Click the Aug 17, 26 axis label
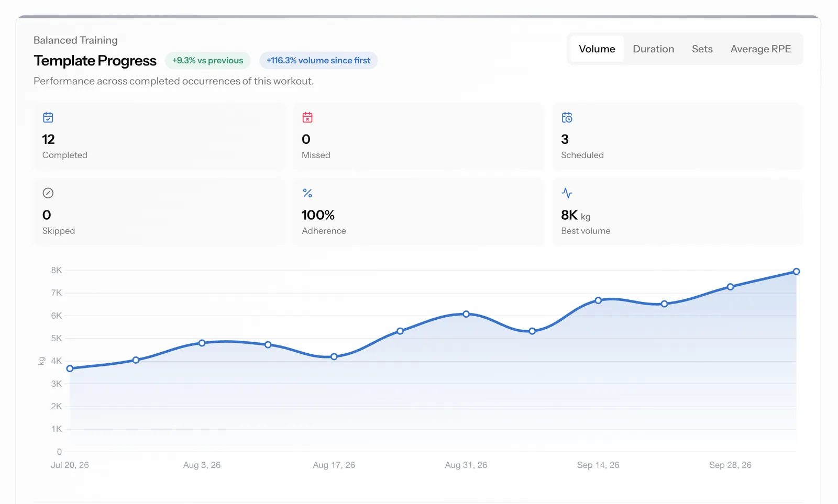 pos(334,465)
